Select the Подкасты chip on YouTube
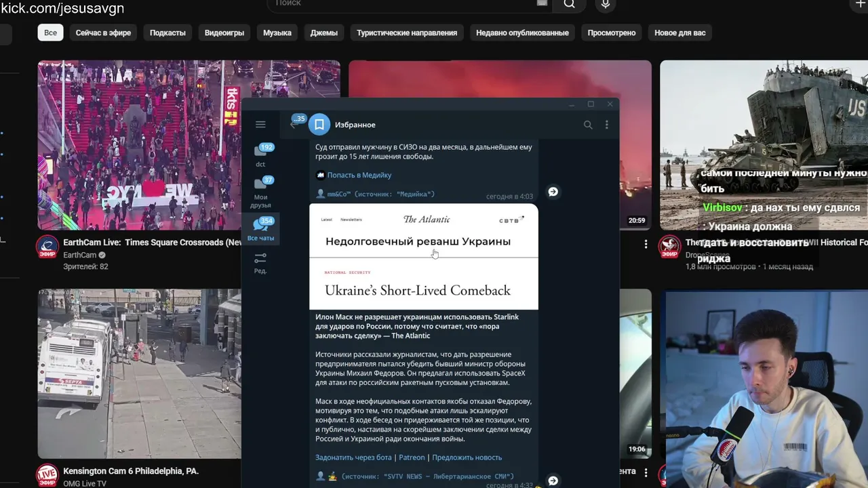Image resolution: width=868 pixels, height=488 pixels. (167, 33)
